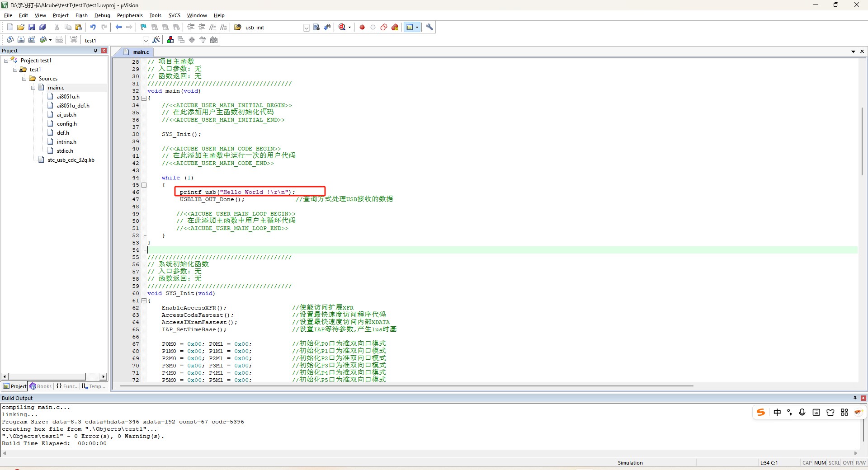Switch to the Books panel tab
The image size is (868, 470).
coord(41,386)
